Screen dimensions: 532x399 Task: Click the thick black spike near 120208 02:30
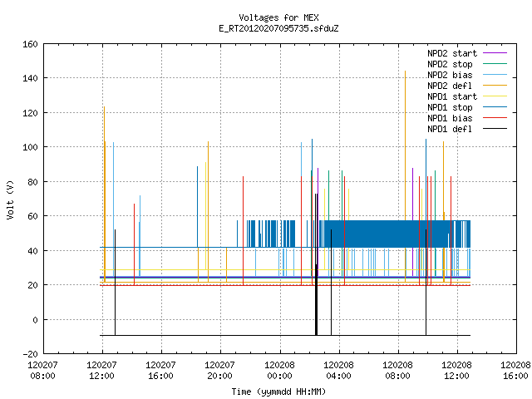[x=316, y=264]
